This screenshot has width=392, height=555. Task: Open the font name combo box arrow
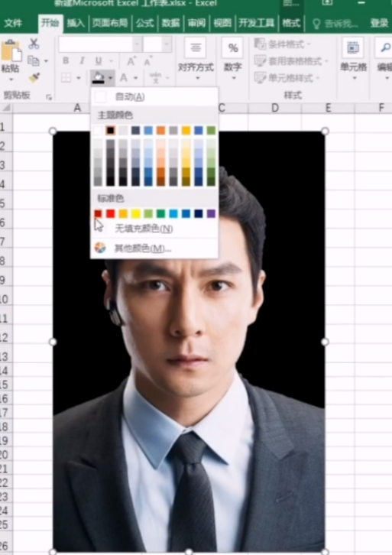tap(138, 44)
